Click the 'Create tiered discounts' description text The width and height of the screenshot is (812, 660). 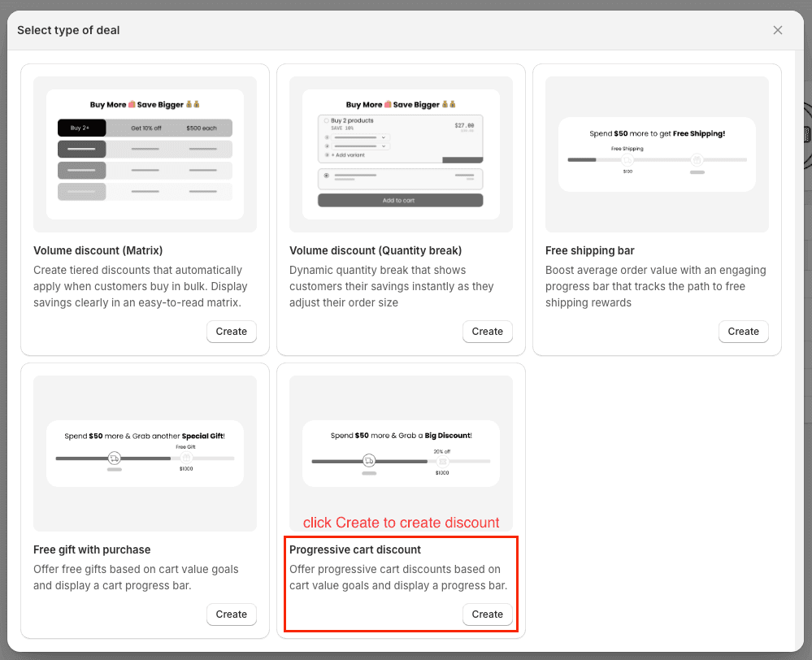(141, 286)
